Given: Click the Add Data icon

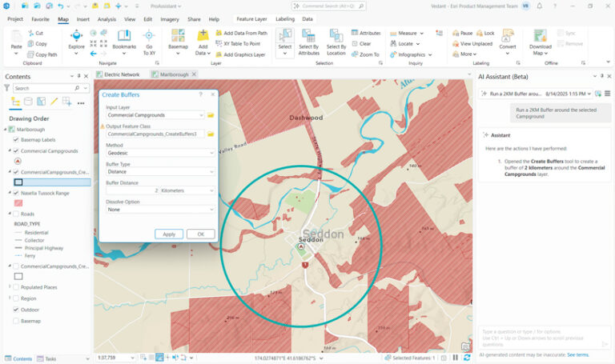Looking at the screenshot, I should [203, 35].
